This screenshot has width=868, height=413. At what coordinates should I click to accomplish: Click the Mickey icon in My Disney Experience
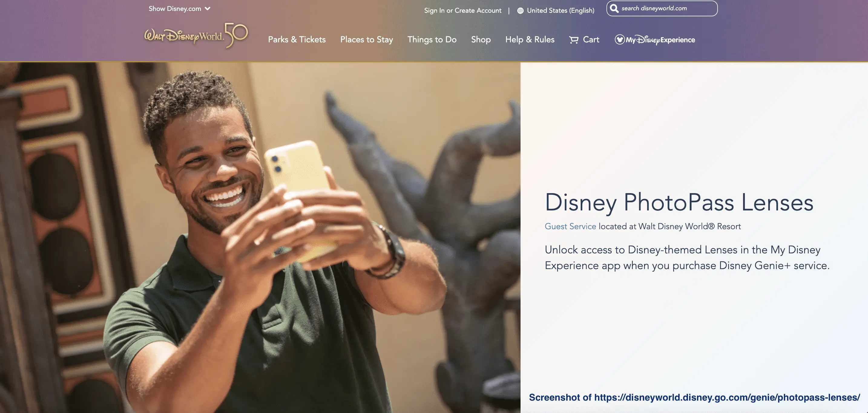[620, 40]
